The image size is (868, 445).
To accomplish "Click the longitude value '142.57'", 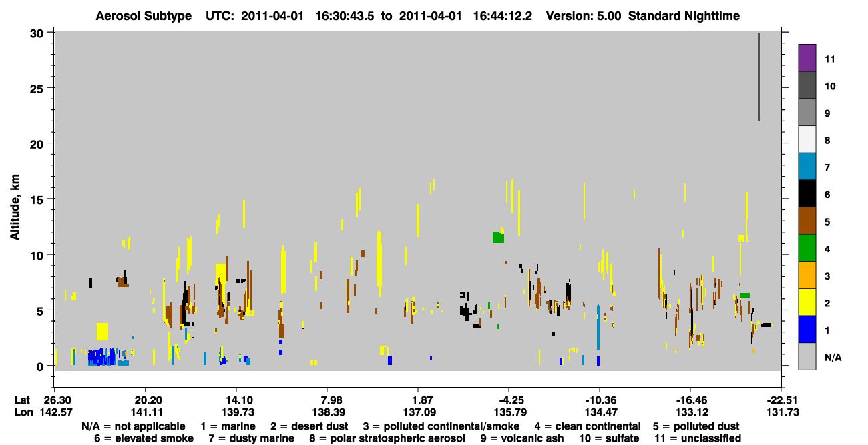I will [x=57, y=412].
